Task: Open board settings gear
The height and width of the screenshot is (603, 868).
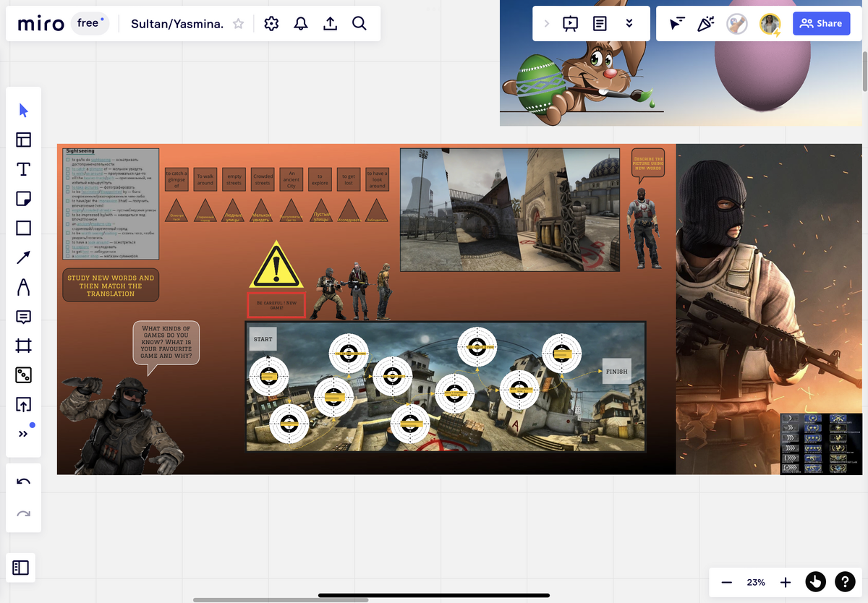Action: (x=271, y=24)
